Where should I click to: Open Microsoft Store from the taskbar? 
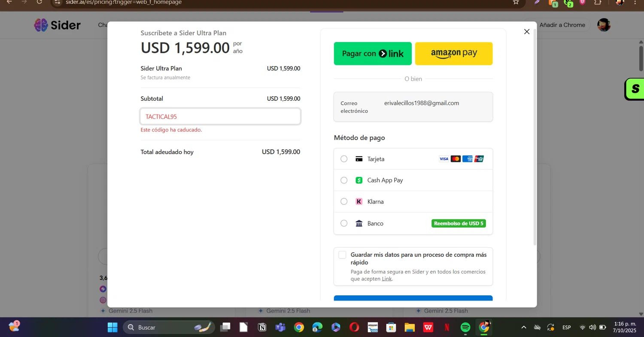tap(391, 328)
